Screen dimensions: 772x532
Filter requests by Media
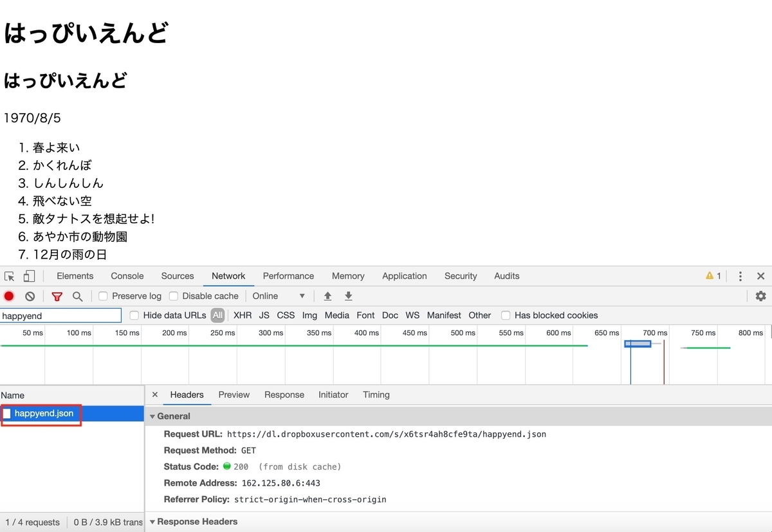point(337,315)
